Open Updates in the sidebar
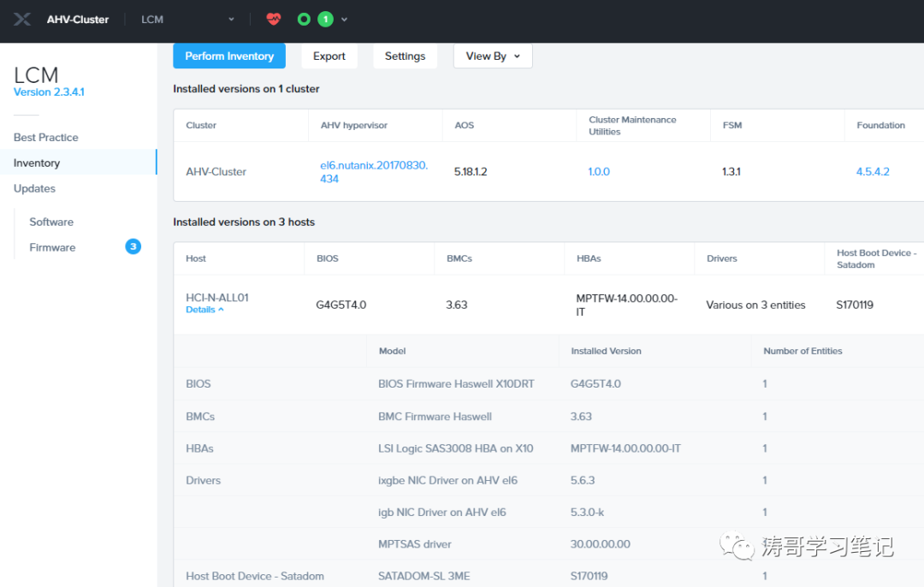The width and height of the screenshot is (924, 587). point(34,188)
